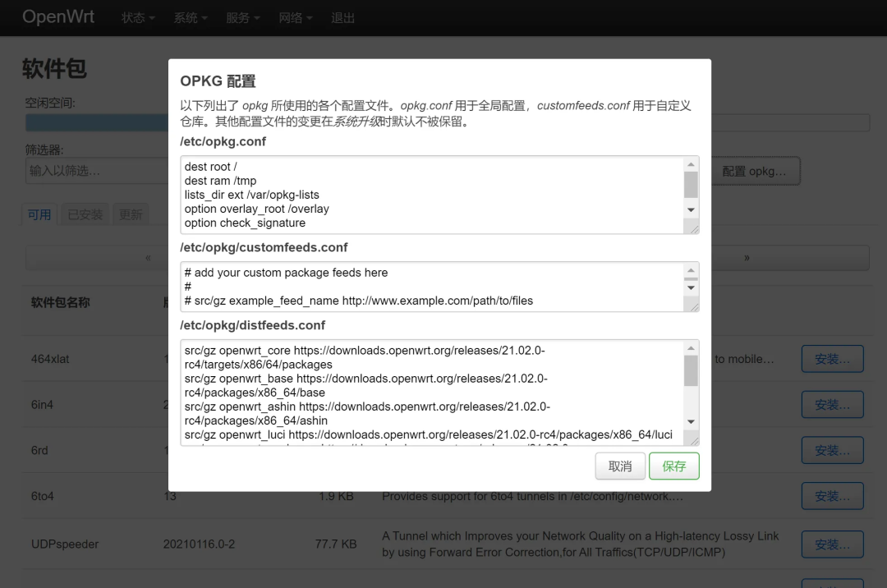Click the opkg.conf scrollbar thumb
The image size is (887, 588).
(x=691, y=185)
